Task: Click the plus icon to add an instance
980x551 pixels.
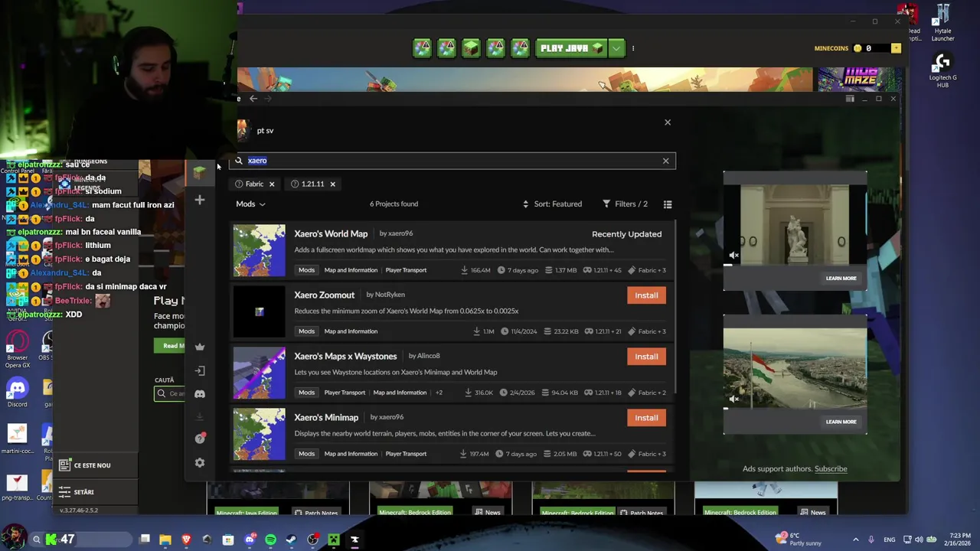Action: coord(200,200)
